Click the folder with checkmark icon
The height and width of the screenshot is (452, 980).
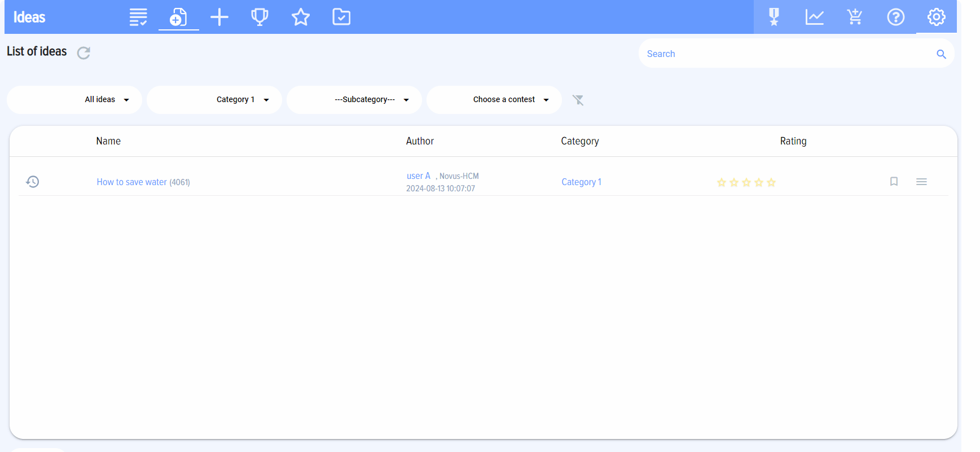[341, 17]
